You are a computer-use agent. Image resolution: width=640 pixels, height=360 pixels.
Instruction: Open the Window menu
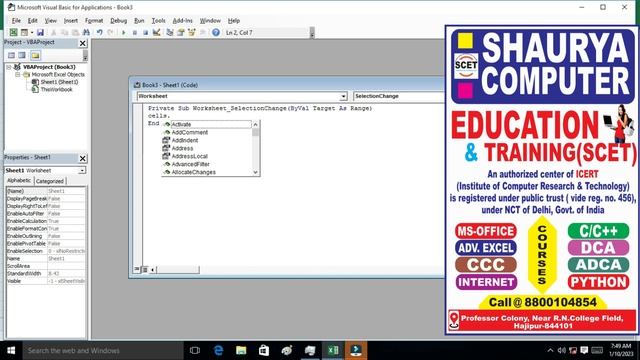tap(210, 20)
